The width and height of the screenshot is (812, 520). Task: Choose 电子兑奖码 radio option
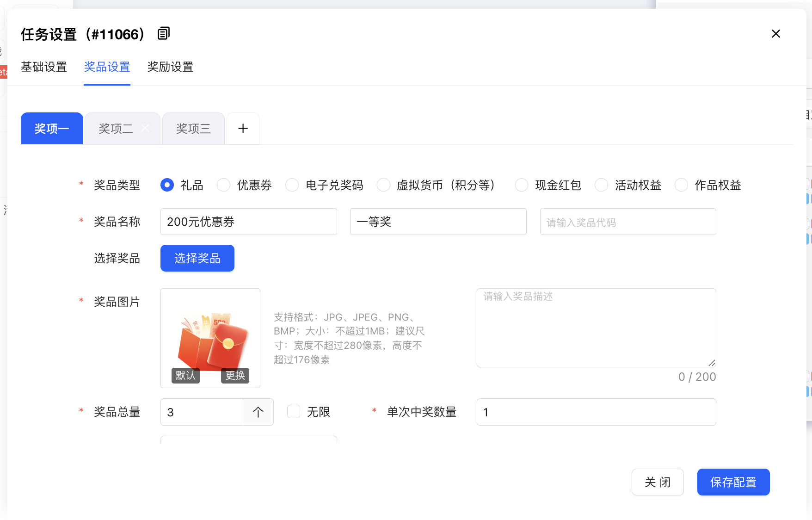tap(292, 185)
